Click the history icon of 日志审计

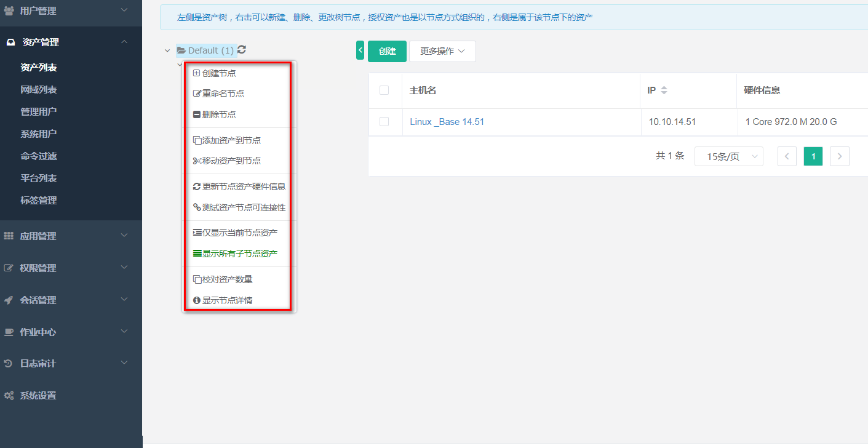click(9, 364)
